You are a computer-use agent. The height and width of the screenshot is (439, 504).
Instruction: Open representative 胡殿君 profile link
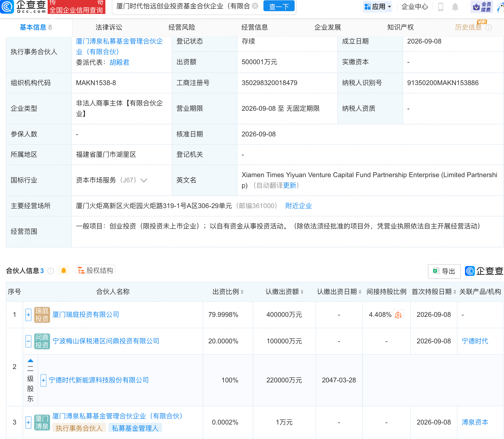tap(119, 62)
